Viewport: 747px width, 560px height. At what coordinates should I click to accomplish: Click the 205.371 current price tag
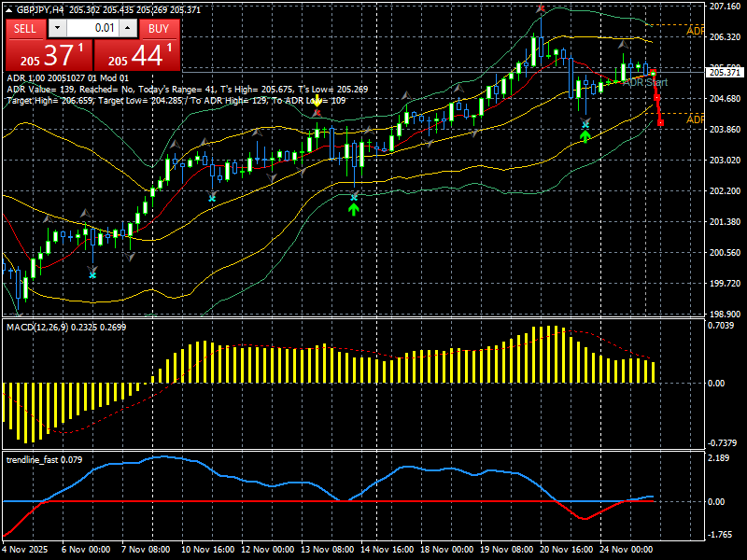[725, 73]
